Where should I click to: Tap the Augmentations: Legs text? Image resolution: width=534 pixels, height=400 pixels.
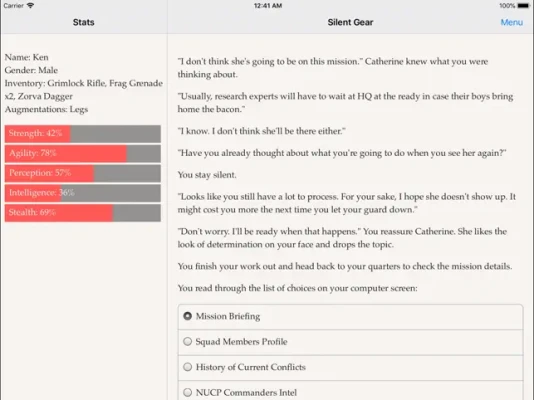click(x=46, y=109)
